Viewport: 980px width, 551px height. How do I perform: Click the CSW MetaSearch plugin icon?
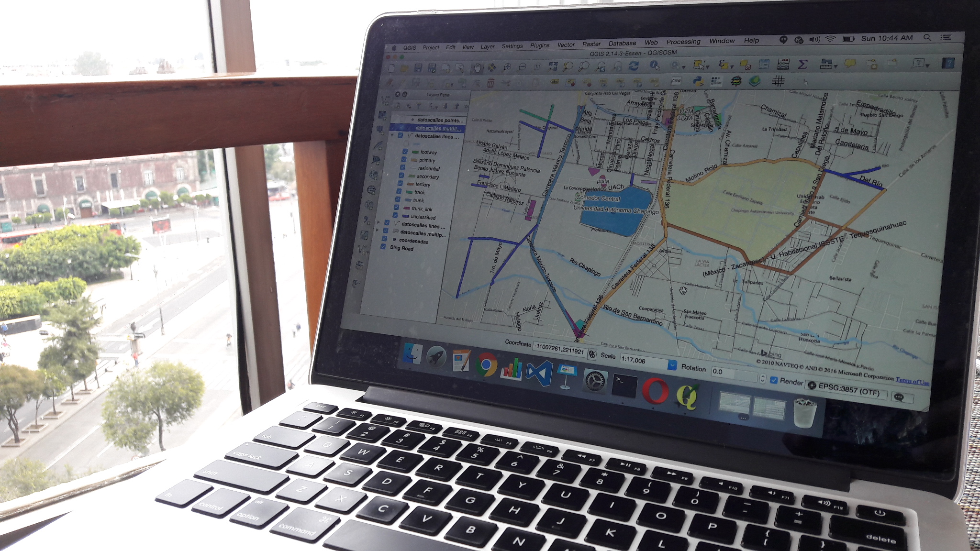tap(676, 81)
